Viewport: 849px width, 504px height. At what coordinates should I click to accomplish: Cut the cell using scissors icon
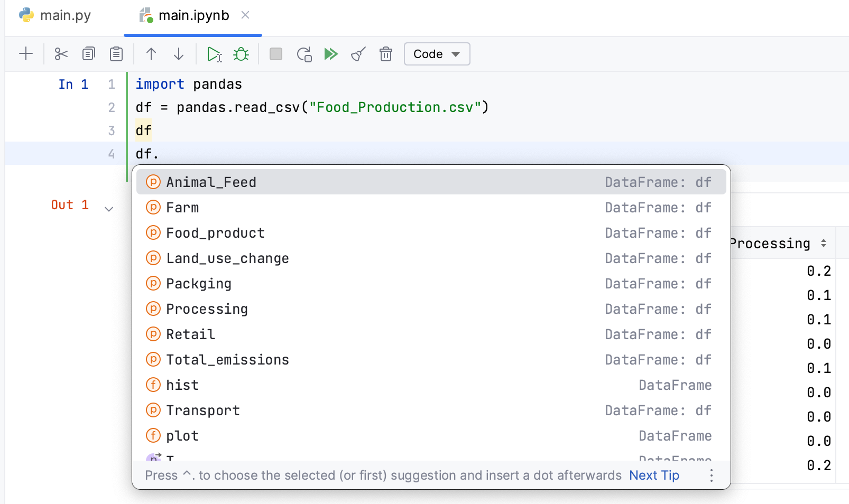(x=61, y=54)
